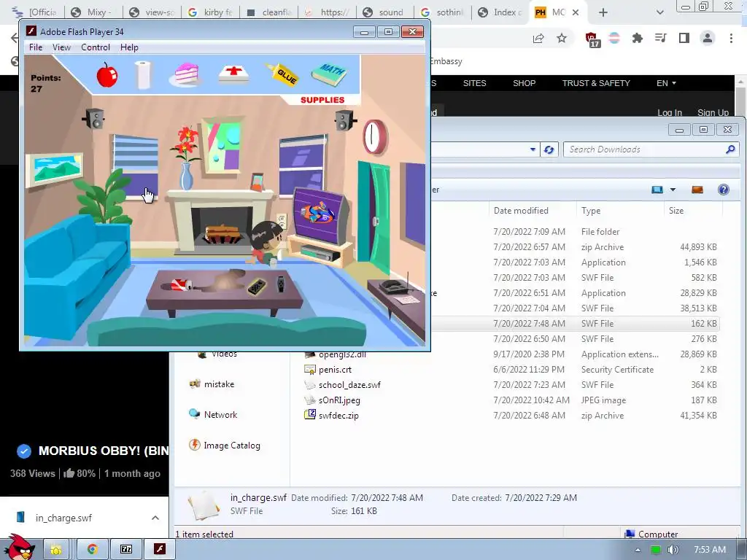Click the spilled soda can on table
Viewport: 747px width, 560px height.
[181, 285]
